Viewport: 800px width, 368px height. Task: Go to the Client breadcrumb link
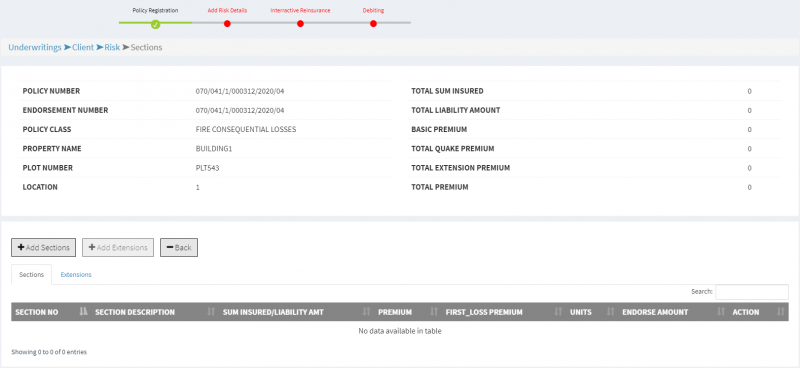tap(83, 47)
